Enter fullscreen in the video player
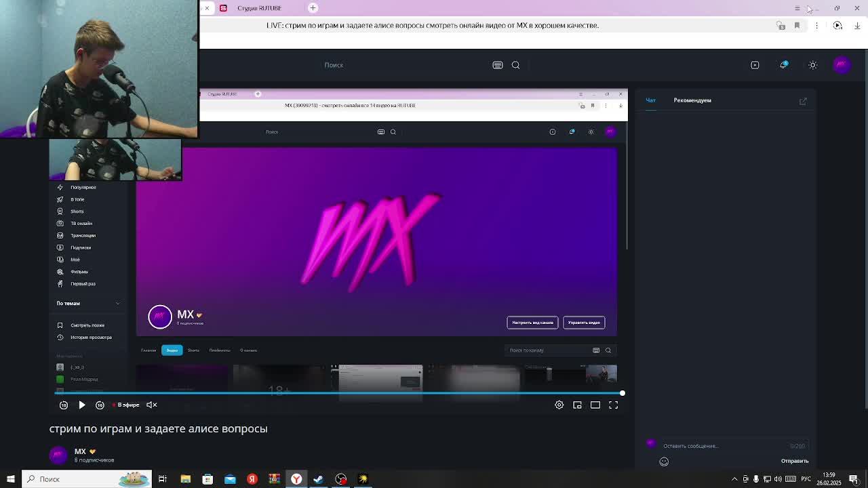The image size is (868, 488). click(613, 405)
